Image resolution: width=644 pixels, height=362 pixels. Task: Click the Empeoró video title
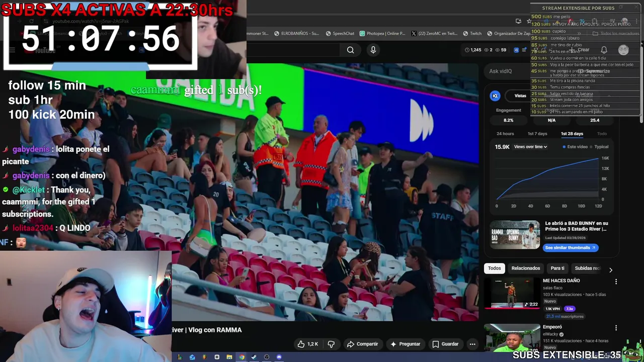pos(552,327)
